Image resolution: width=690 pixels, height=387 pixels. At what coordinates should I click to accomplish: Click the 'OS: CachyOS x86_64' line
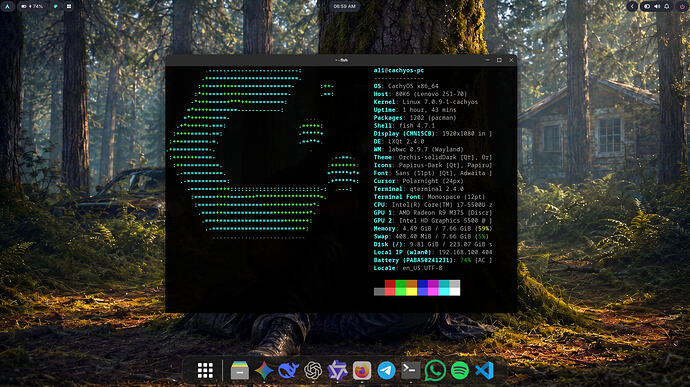[406, 86]
